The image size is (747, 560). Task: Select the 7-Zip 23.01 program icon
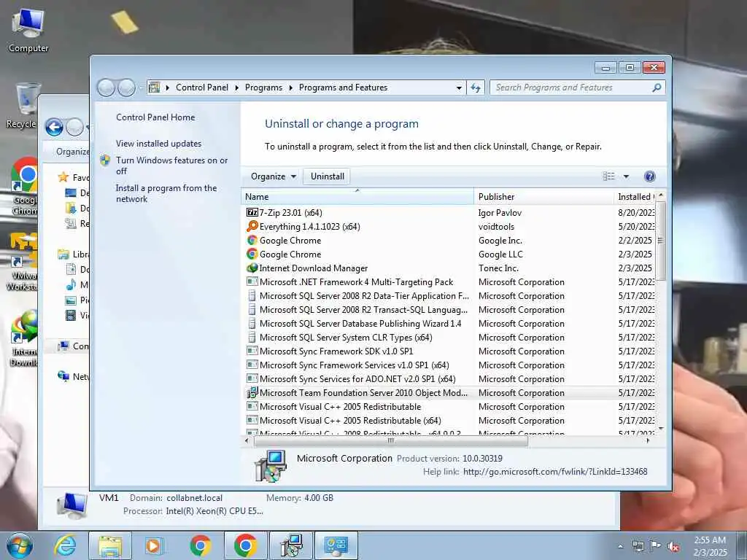(252, 212)
